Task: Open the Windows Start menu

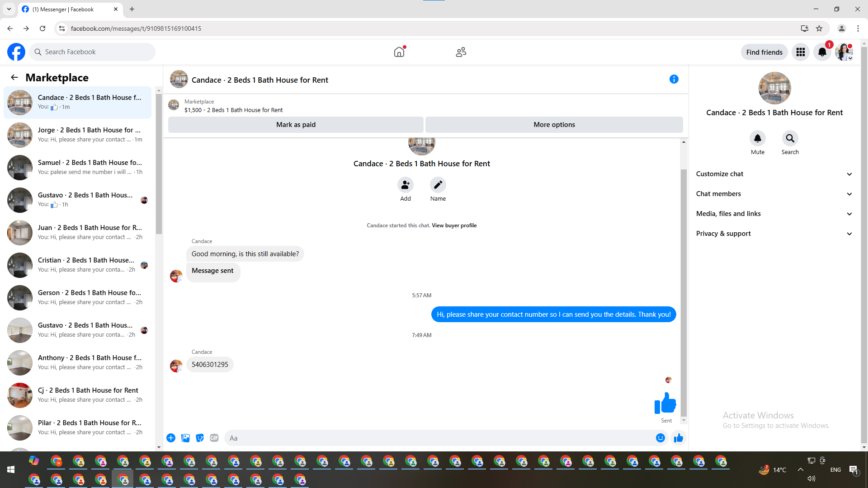Action: point(11,470)
